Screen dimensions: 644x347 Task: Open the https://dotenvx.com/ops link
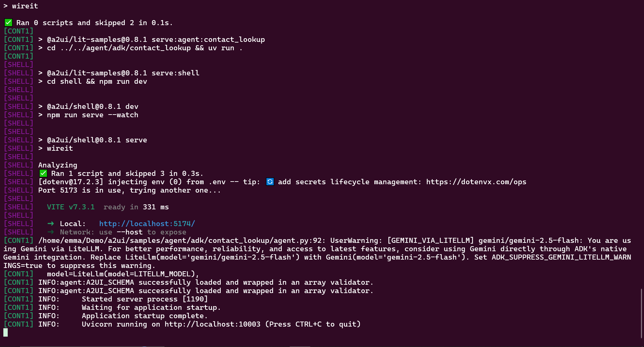coord(476,182)
